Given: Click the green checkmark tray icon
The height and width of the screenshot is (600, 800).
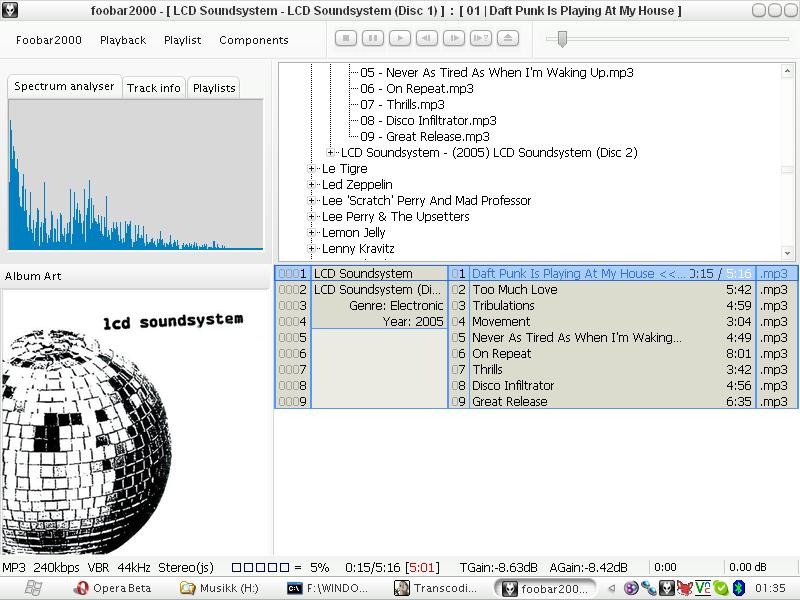Looking at the screenshot, I should pos(721,588).
